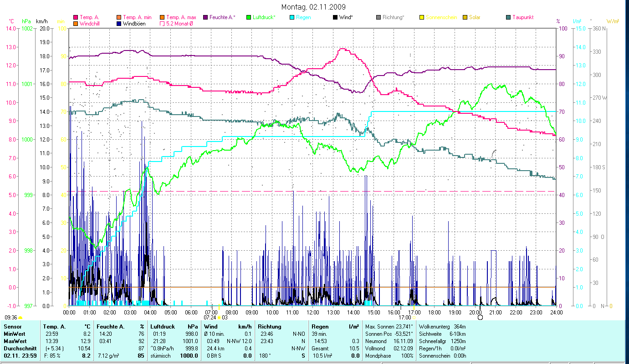Click the Sensor header in the data table
The height and width of the screenshot is (364, 629).
(12, 327)
